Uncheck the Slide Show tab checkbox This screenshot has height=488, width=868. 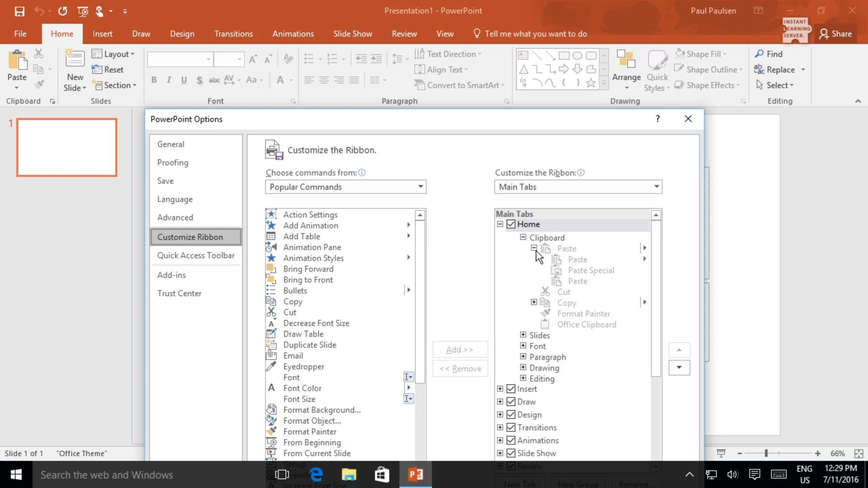coord(511,453)
